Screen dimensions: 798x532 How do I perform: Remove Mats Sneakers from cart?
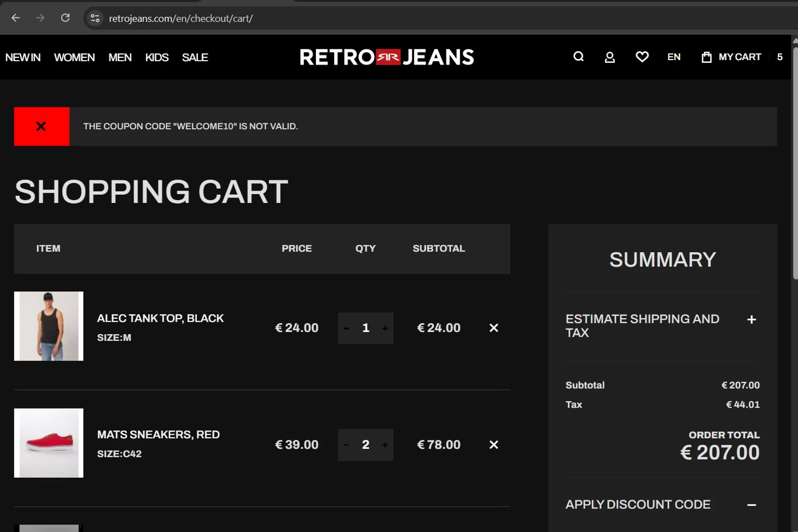pyautogui.click(x=494, y=445)
